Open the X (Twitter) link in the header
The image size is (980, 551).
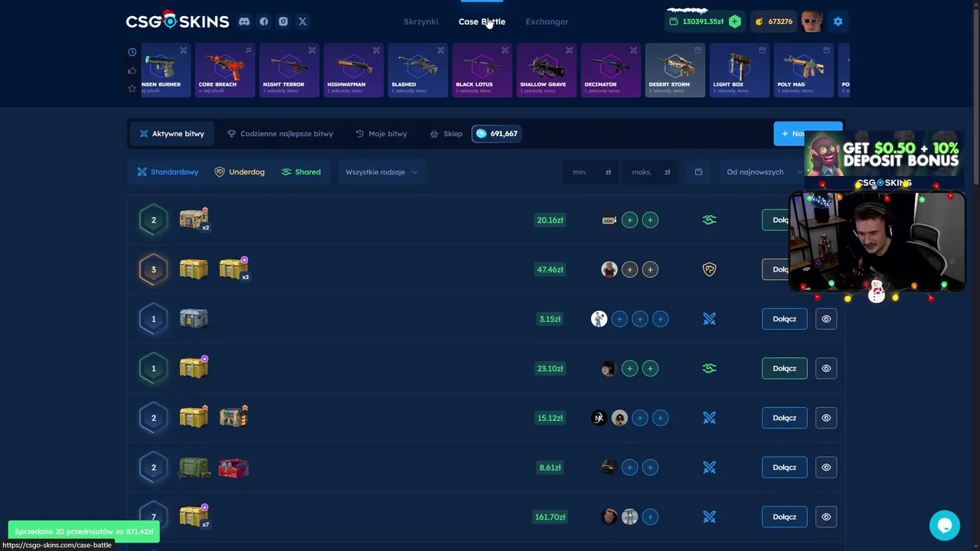[302, 21]
